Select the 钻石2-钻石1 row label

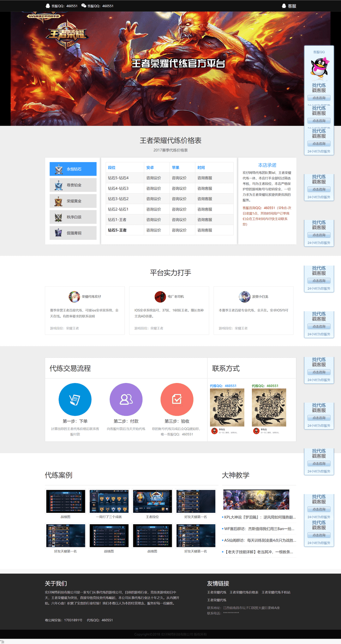(x=118, y=209)
